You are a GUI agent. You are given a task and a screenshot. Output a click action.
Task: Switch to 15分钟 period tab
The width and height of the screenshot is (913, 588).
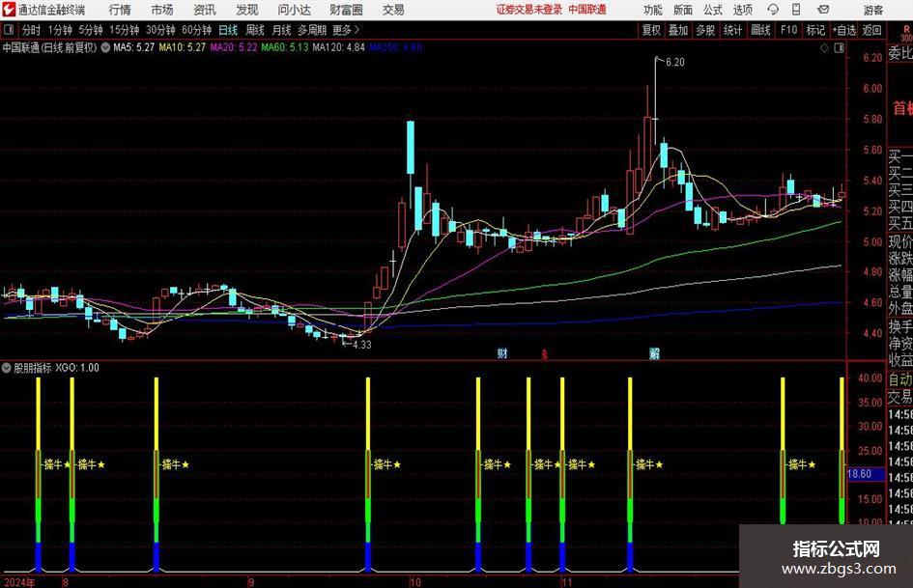125,30
